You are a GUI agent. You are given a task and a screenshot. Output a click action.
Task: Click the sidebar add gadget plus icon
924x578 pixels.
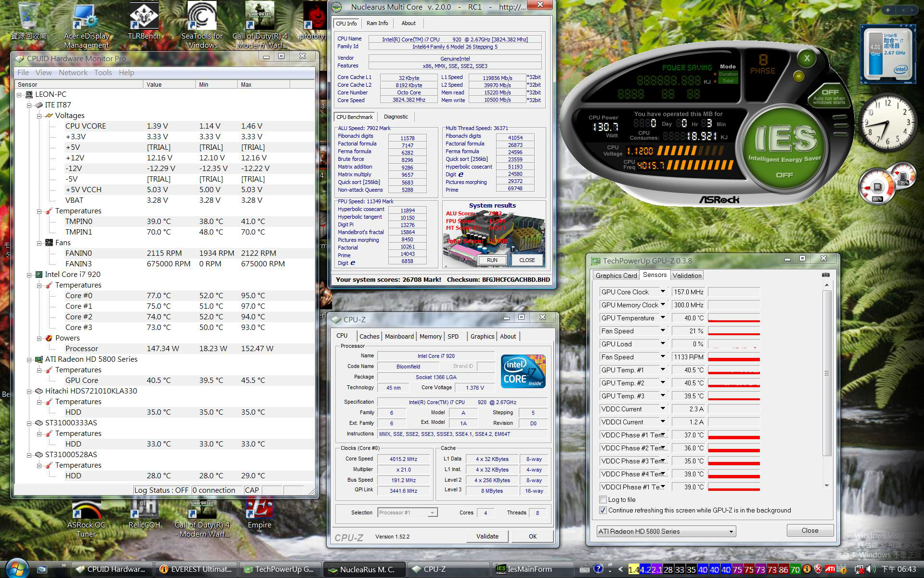tap(888, 10)
